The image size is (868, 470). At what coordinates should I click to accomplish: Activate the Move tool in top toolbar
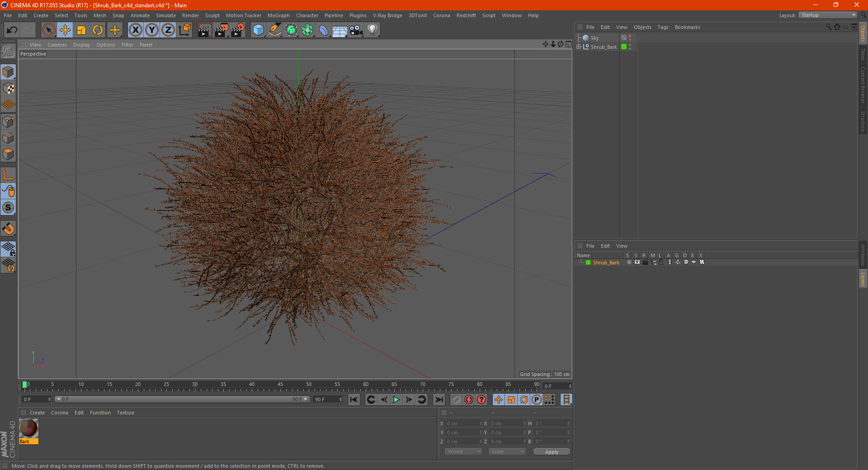click(65, 30)
